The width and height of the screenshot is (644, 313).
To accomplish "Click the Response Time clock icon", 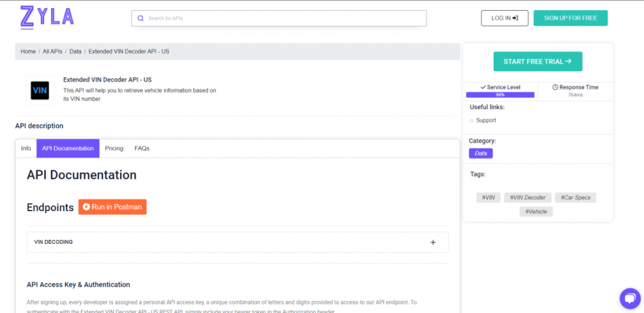I will pyautogui.click(x=555, y=87).
